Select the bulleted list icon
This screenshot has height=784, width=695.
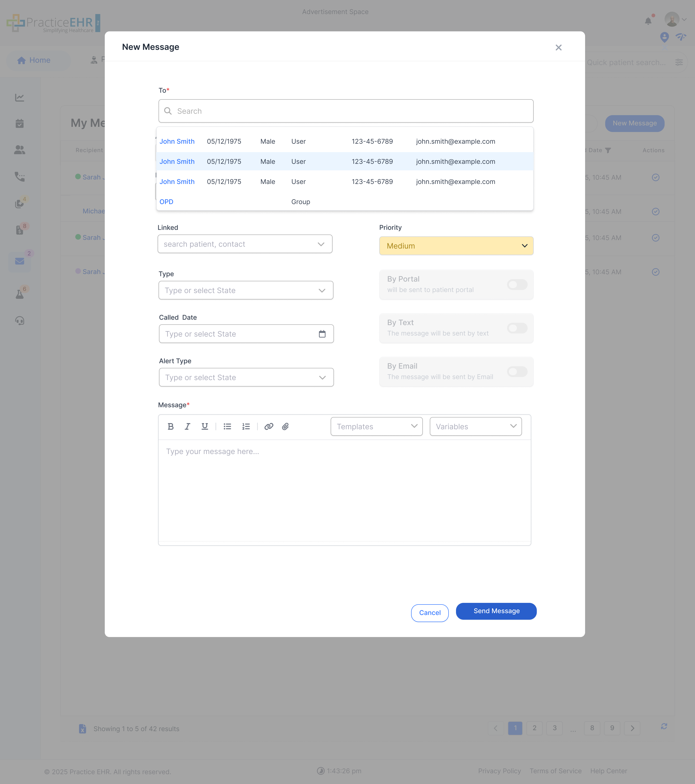click(227, 426)
